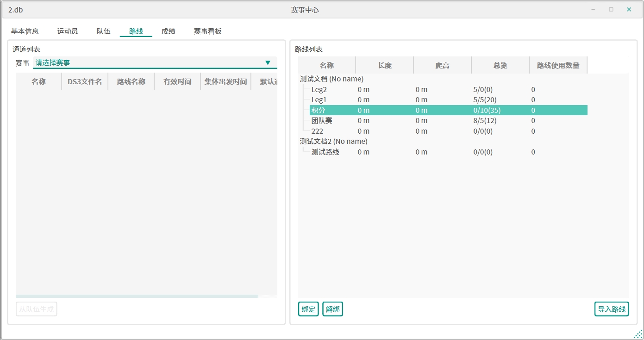Select the Leg2 route row

click(319, 90)
